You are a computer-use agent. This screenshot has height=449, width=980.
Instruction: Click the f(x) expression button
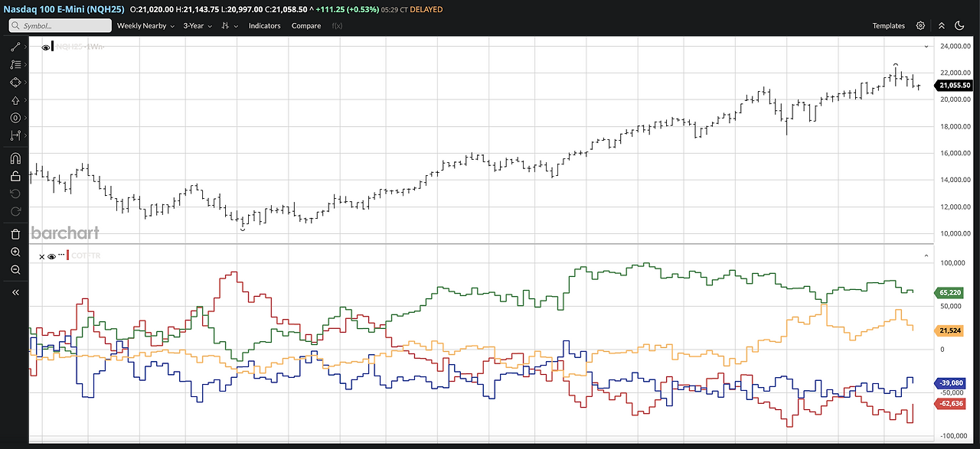pos(337,25)
